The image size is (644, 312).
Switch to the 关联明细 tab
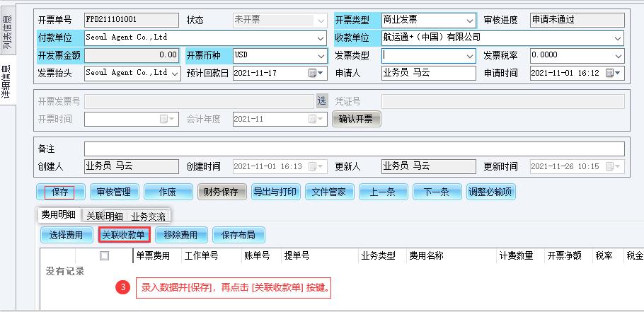[x=104, y=216]
